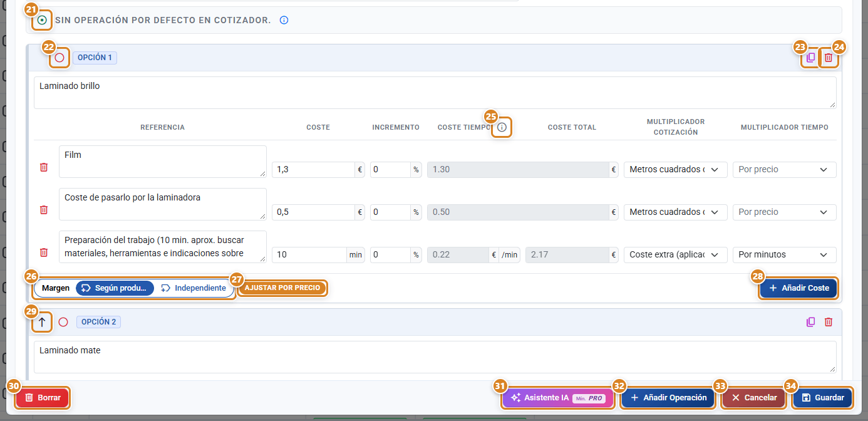This screenshot has height=421, width=868.
Task: Choose 'Independiente' margin mode
Action: tap(194, 288)
